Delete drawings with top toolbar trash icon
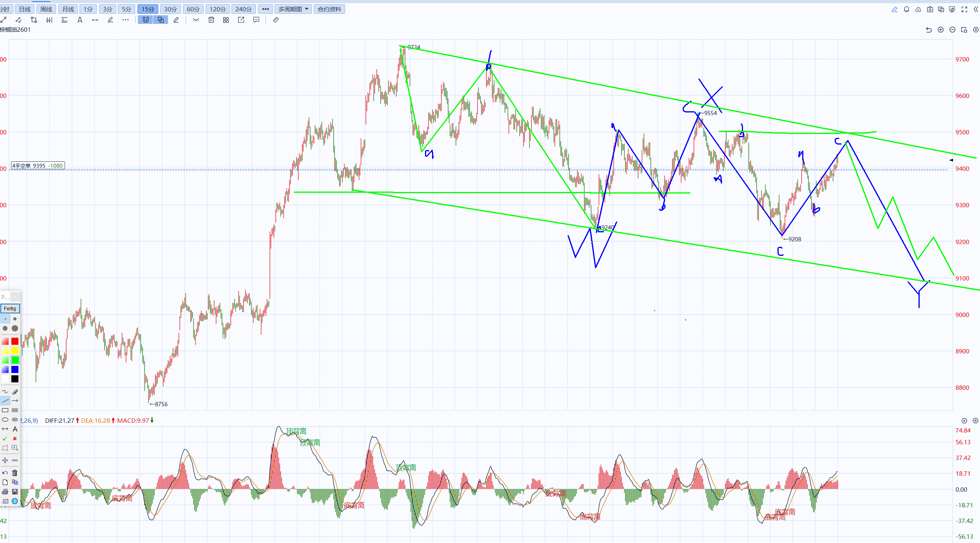Viewport: 980px width, 543px height. pos(211,20)
